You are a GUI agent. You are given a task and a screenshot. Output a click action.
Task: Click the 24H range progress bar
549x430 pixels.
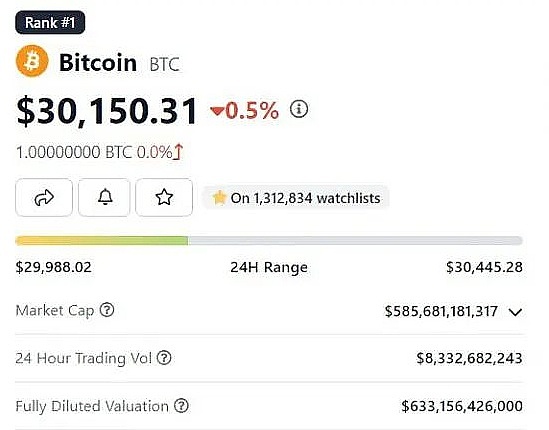pyautogui.click(x=269, y=241)
